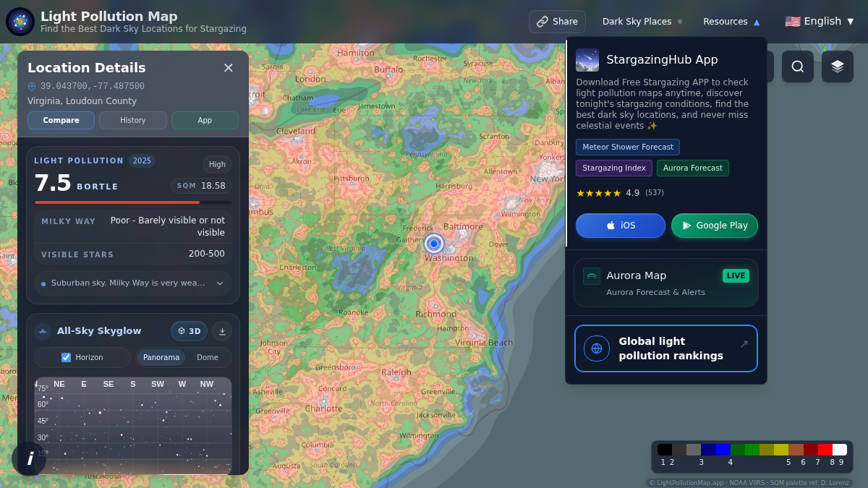The width and height of the screenshot is (868, 488).
Task: Open Global light pollution rankings
Action: pos(666,348)
